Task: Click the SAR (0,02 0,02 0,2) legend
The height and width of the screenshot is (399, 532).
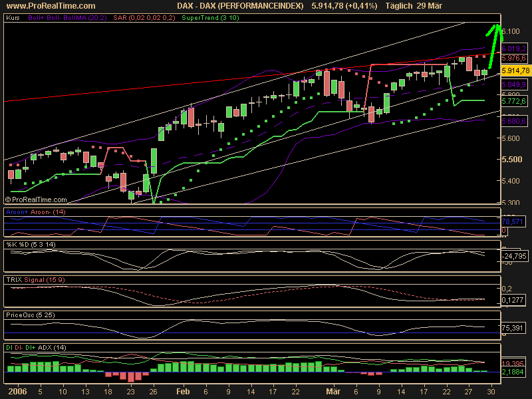Action: 144,18
